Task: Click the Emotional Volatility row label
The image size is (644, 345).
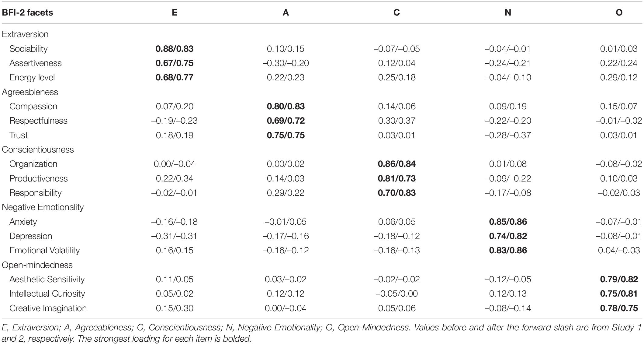Action: click(x=44, y=250)
